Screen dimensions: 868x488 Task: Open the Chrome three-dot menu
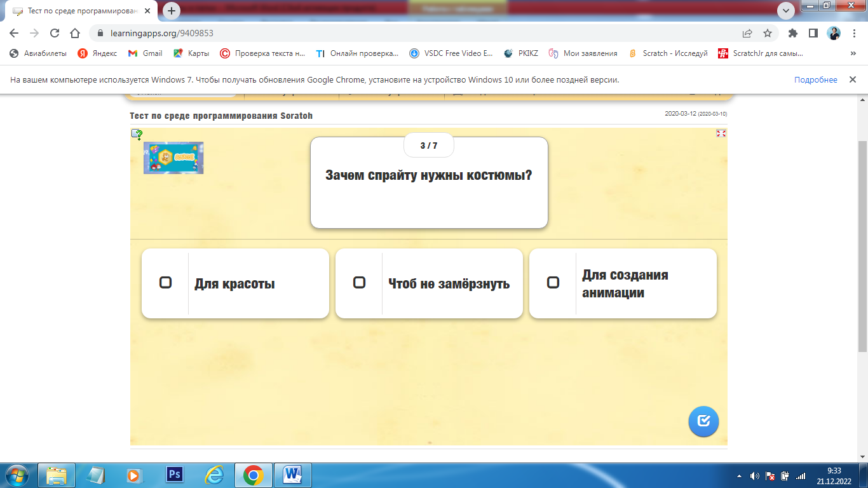point(853,33)
